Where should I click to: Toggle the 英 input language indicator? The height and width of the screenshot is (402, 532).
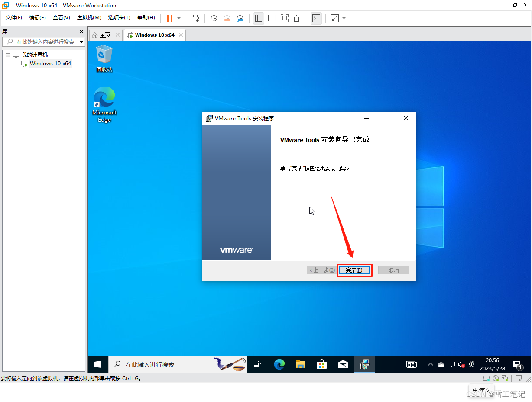tap(472, 364)
